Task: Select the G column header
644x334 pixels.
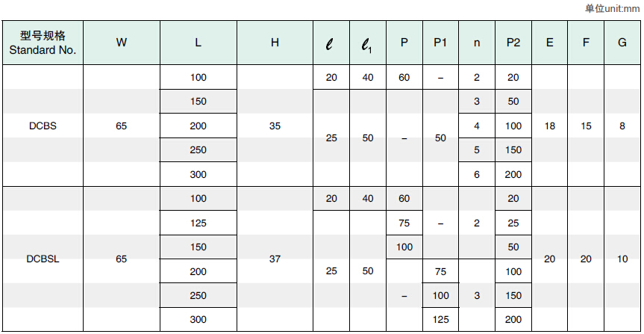Action: 622,43
